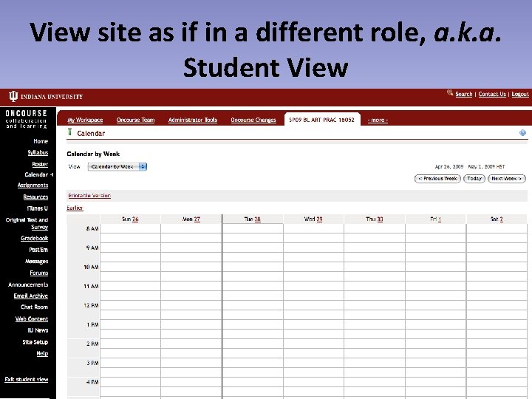This screenshot has width=532, height=399.
Task: Open Email Archive tool
Action: point(31,296)
